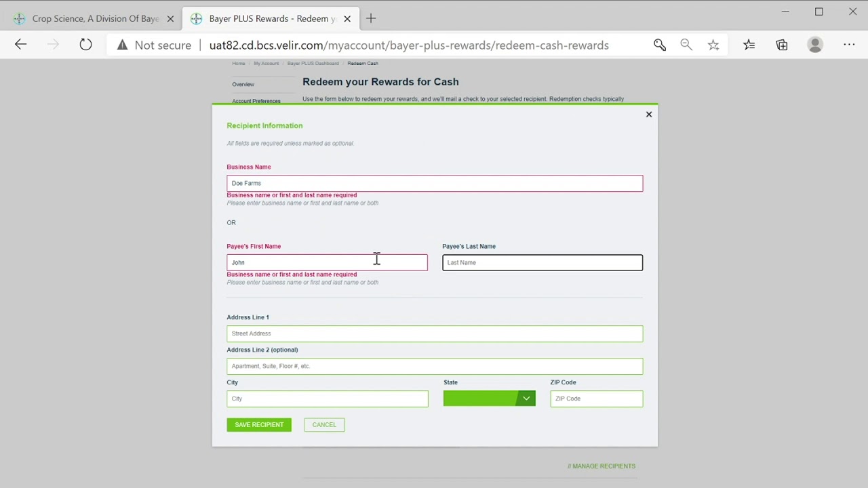Close the Crop Science tab
Screen dimensions: 868x488
pyautogui.click(x=170, y=18)
